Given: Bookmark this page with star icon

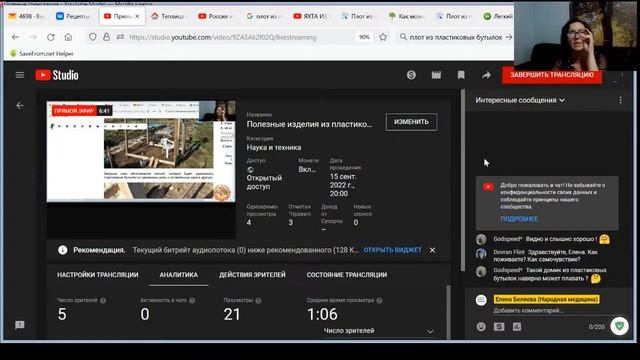Looking at the screenshot, I should pos(383,37).
